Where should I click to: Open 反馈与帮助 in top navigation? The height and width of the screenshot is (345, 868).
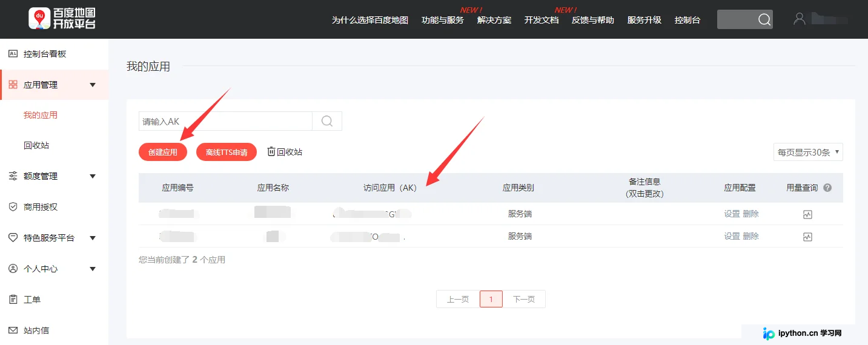(x=593, y=20)
